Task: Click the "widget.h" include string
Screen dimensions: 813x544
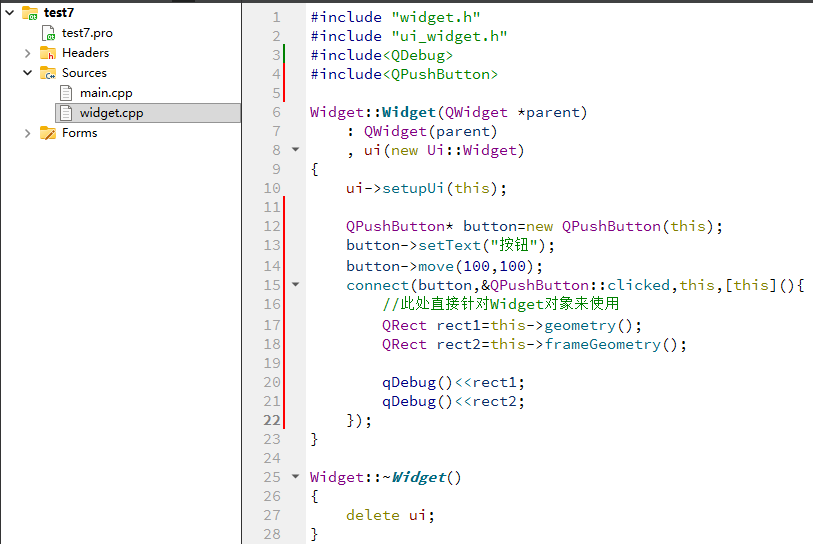Action: (x=436, y=17)
